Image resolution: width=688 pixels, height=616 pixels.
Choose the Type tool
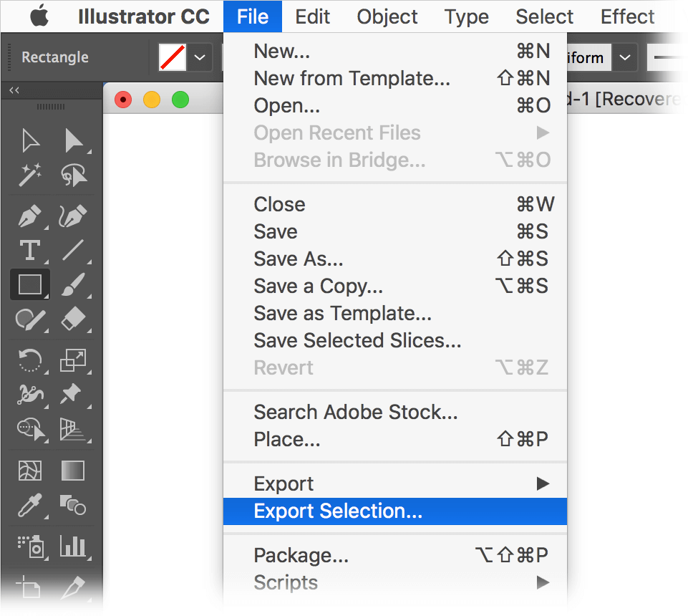(x=30, y=250)
